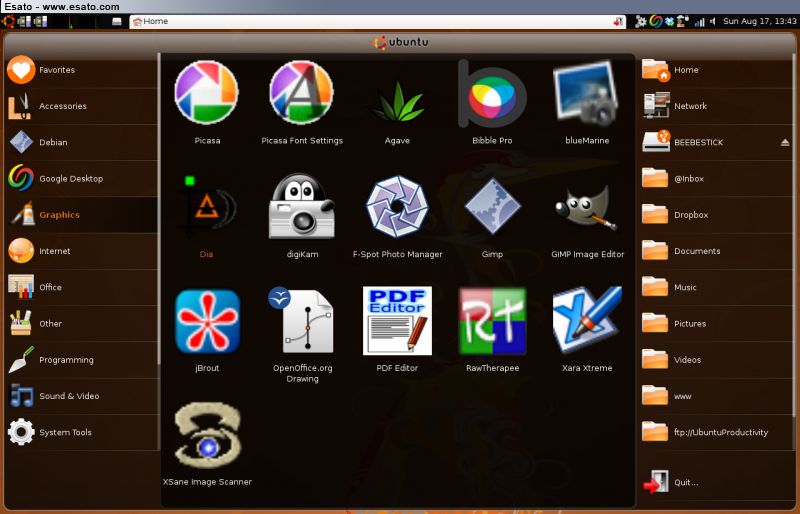Open the Ubuntu logo menu in top panel

[x=8, y=21]
